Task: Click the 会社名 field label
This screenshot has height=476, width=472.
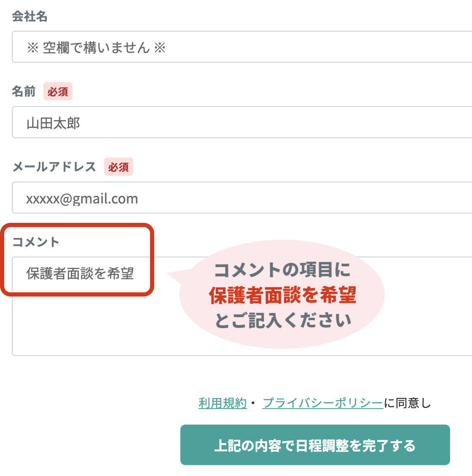Action: (x=29, y=17)
